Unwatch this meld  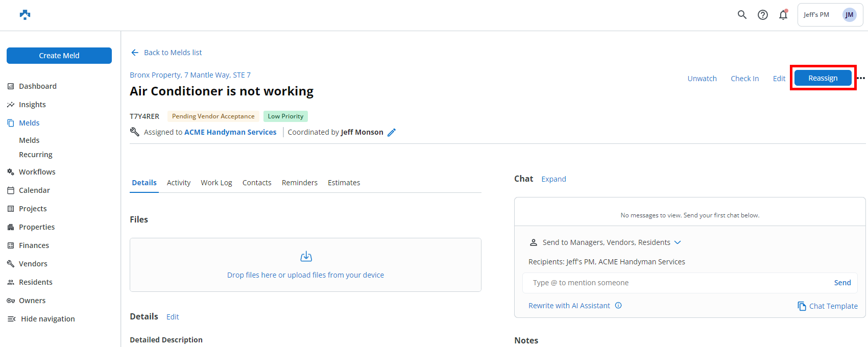pos(702,79)
